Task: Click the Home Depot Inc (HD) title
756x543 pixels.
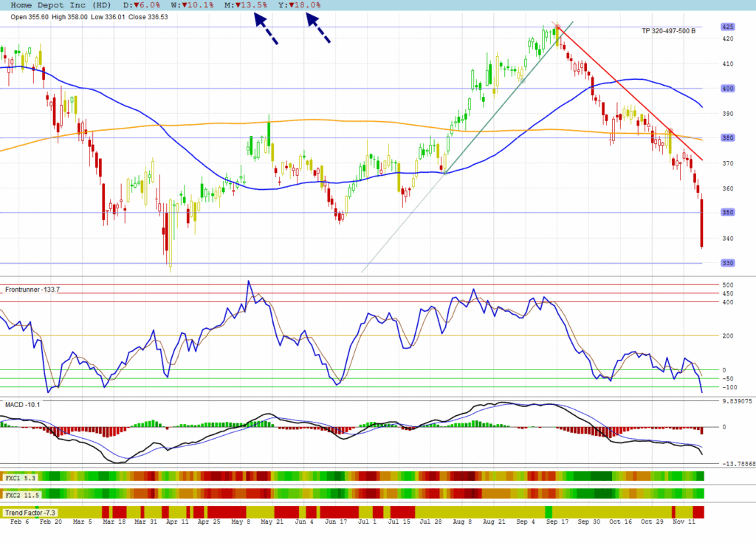Action: 61,5
